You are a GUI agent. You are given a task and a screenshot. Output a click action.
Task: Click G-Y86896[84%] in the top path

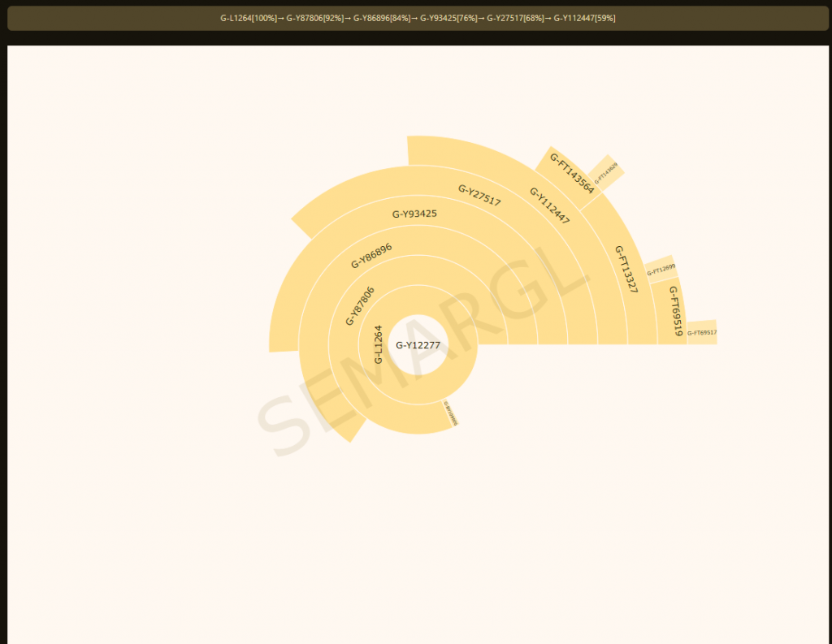(x=382, y=19)
